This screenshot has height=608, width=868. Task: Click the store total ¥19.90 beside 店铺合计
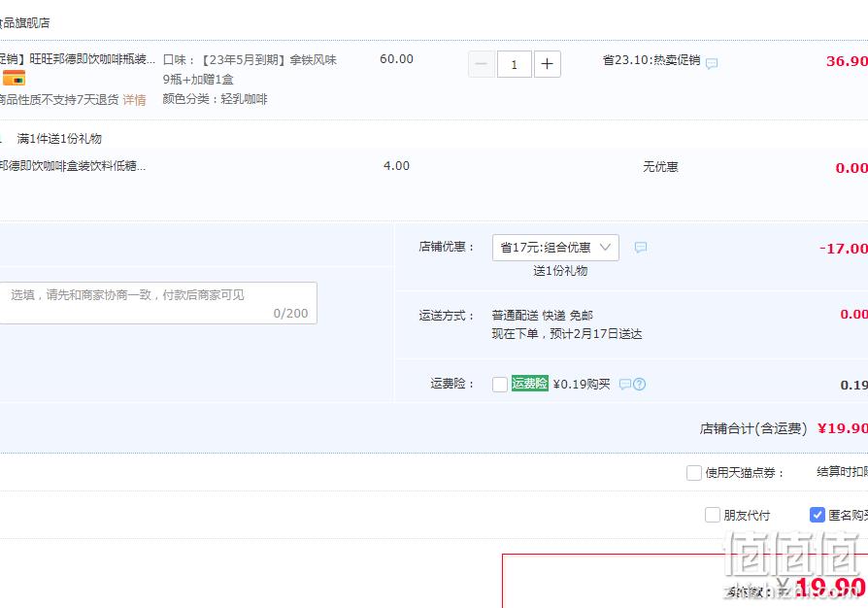[843, 428]
